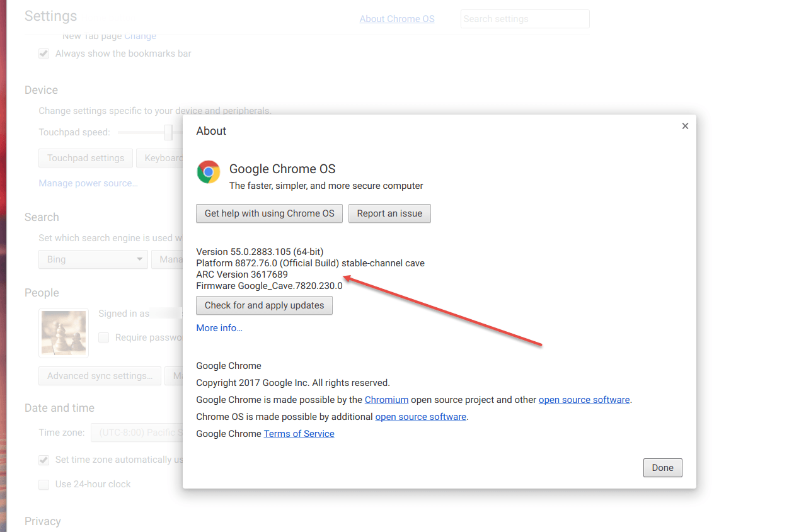794x532 pixels.
Task: Adjust the Touchpad speed slider
Action: [168, 132]
